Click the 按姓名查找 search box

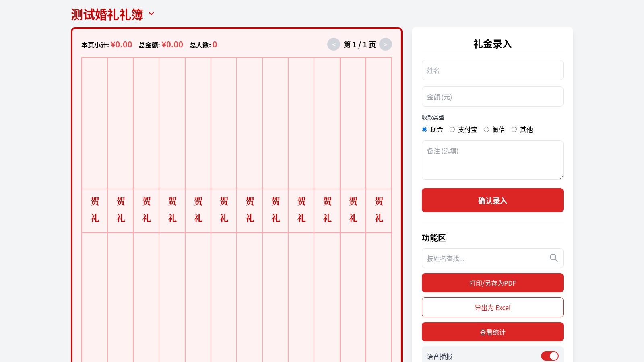[x=493, y=258]
